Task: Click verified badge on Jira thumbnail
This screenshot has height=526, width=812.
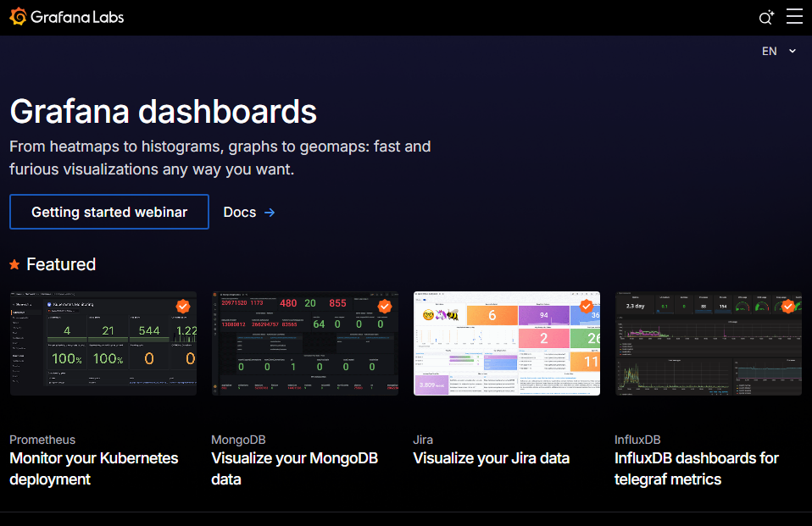Action: tap(587, 306)
